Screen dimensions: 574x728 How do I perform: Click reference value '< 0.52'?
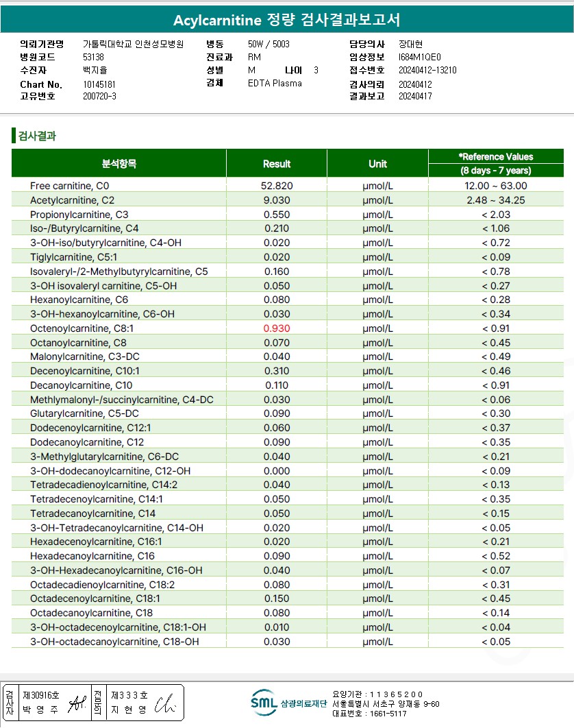(496, 556)
